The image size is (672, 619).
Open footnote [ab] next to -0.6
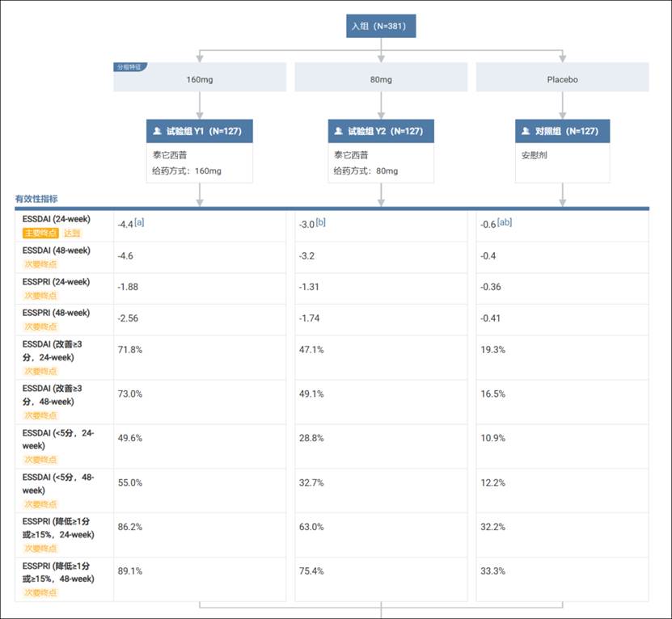pyautogui.click(x=505, y=222)
